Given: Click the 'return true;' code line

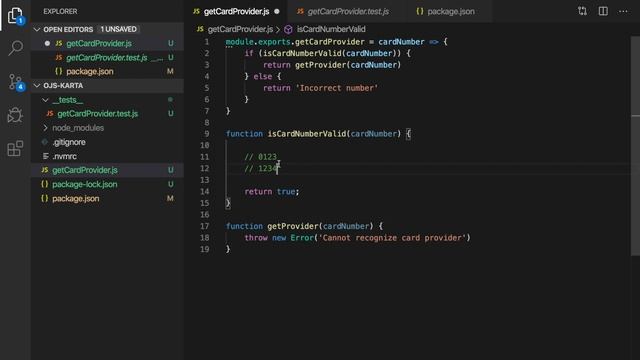Looking at the screenshot, I should [x=272, y=191].
